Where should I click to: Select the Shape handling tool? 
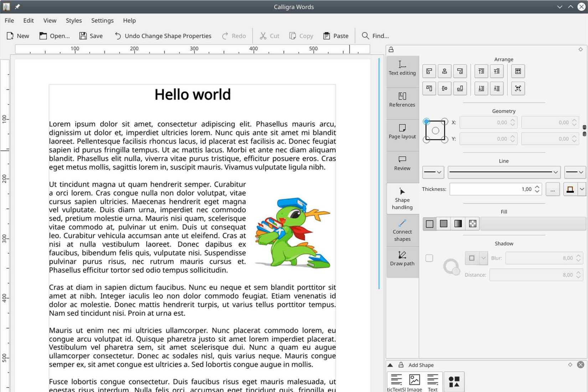pyautogui.click(x=402, y=198)
